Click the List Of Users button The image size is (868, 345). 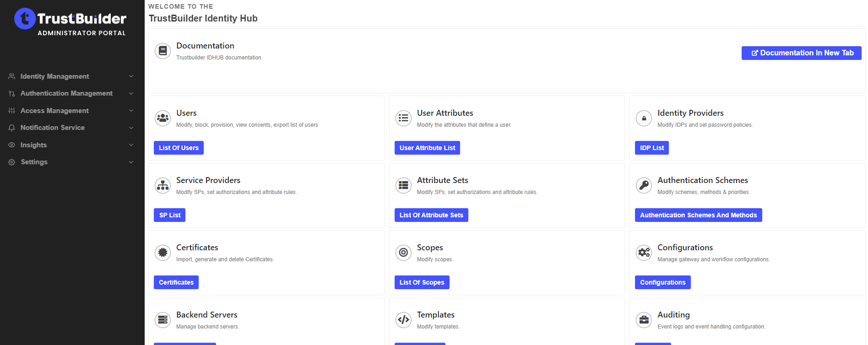pyautogui.click(x=179, y=148)
